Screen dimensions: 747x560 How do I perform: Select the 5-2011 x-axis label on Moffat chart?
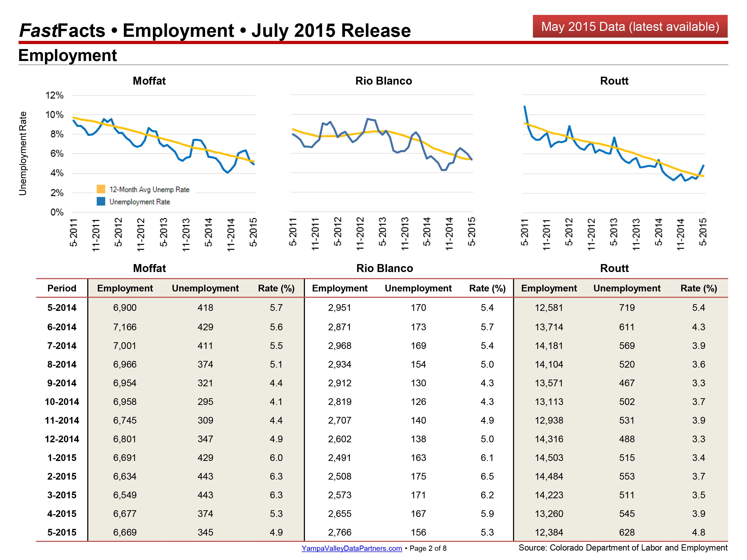click(x=74, y=232)
